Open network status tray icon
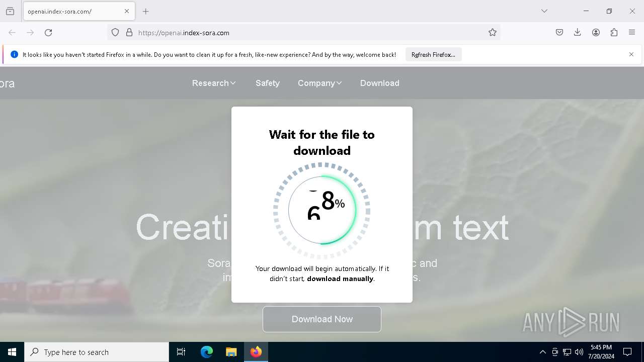This screenshot has height=362, width=644. 567,352
